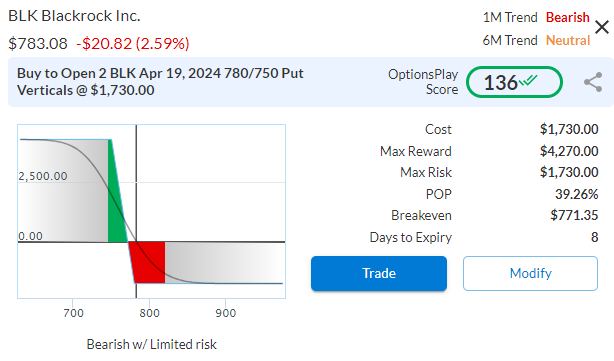Click the vertical current price line on chart
The image size is (614, 361).
point(136,211)
